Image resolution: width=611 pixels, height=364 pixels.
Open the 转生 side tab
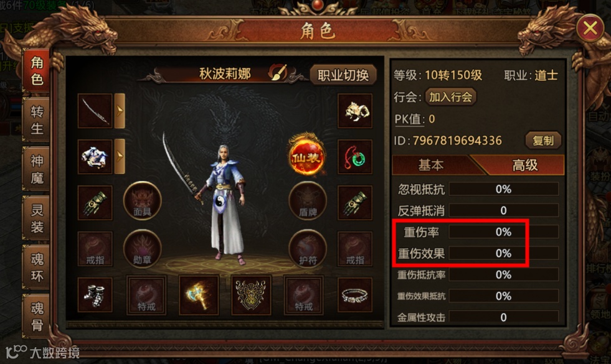(x=37, y=120)
